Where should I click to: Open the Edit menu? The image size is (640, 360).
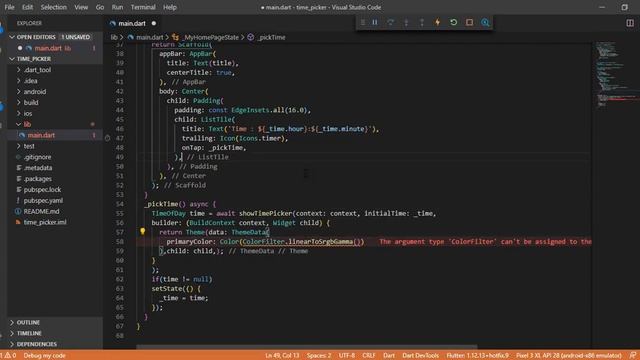tap(27, 7)
